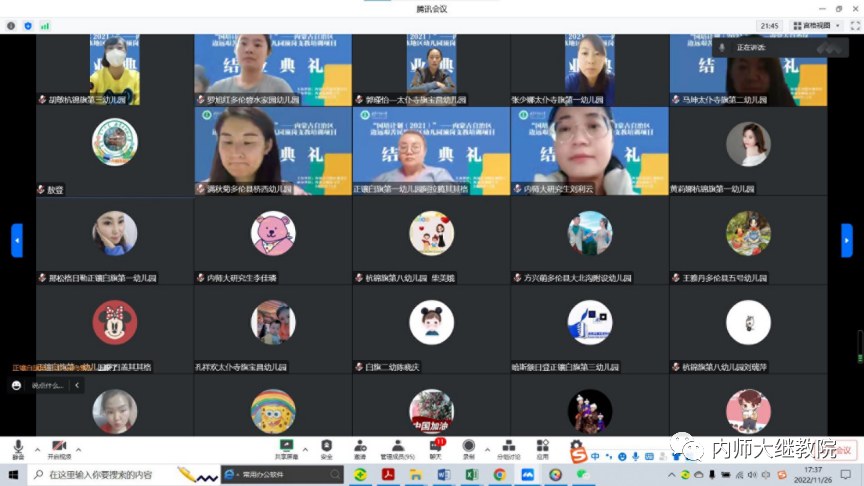Open the grid view layout menu
Screen dimensions: 864x486
click(810, 25)
